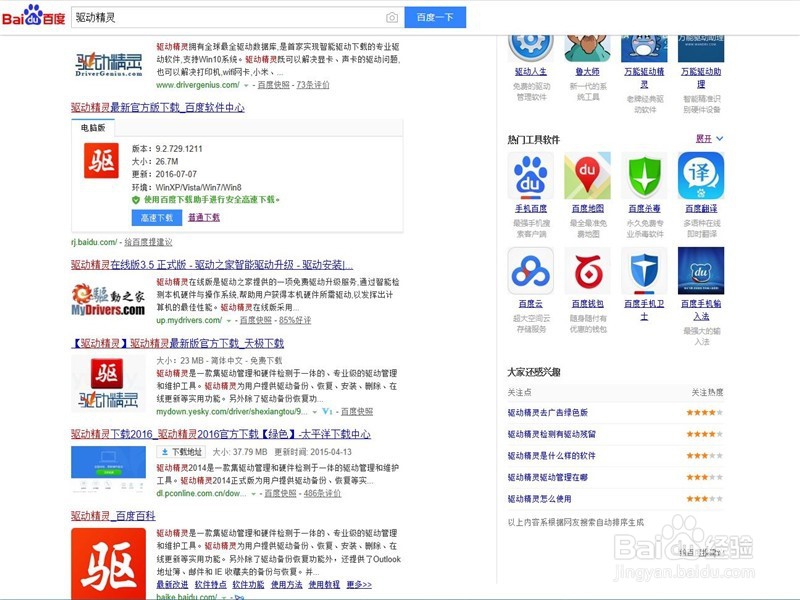
Task: Click 更多>> sublink in 百科 result
Action: (359, 585)
